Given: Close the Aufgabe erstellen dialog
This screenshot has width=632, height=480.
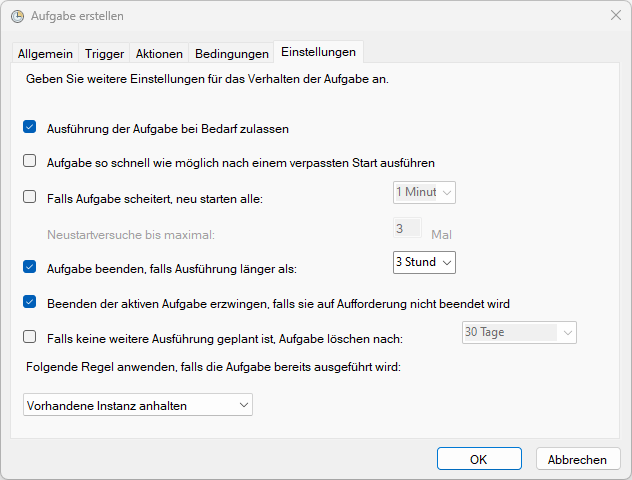Looking at the screenshot, I should pos(615,16).
